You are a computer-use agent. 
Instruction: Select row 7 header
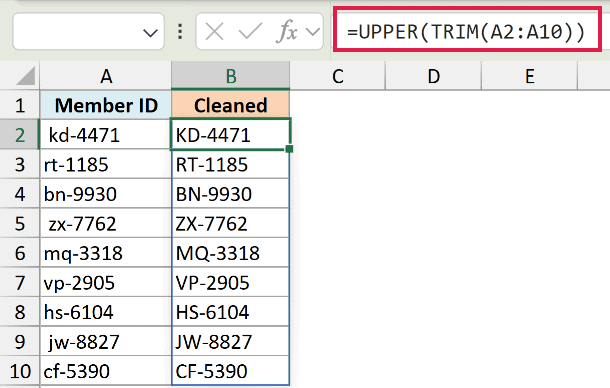tap(20, 283)
